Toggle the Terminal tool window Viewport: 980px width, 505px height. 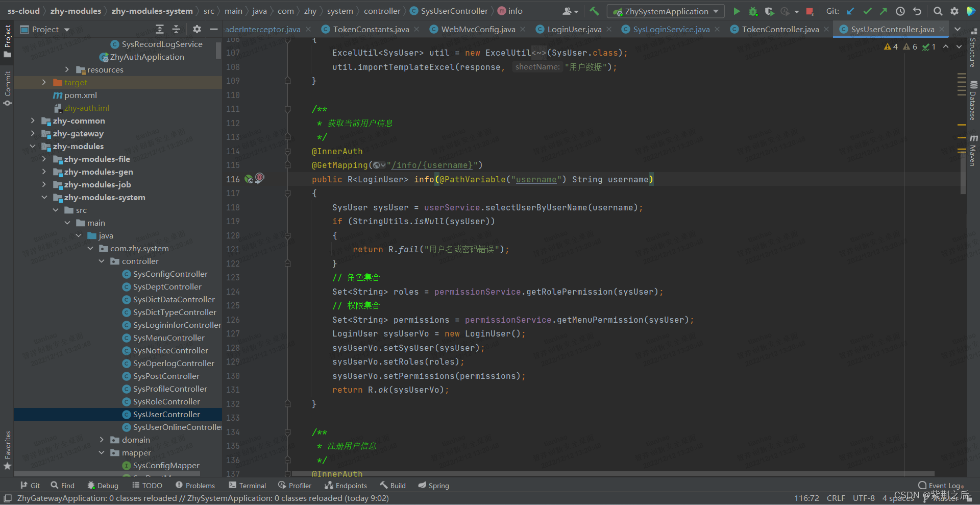248,486
